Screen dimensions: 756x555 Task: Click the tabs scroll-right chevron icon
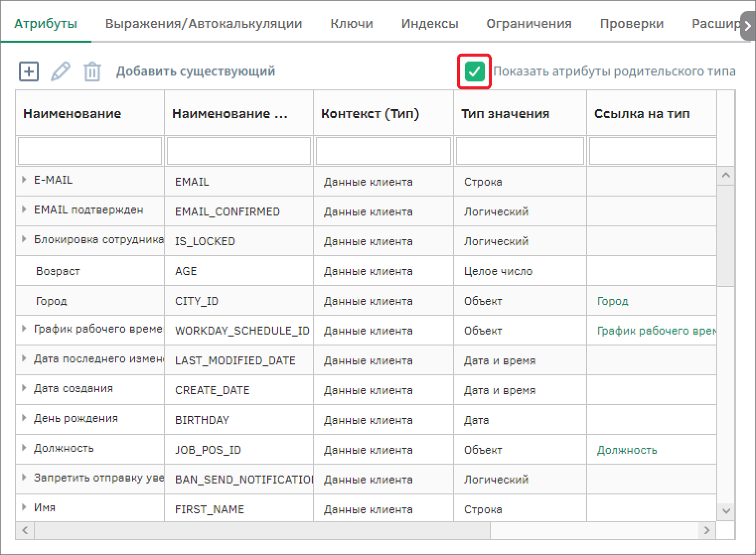(x=747, y=26)
